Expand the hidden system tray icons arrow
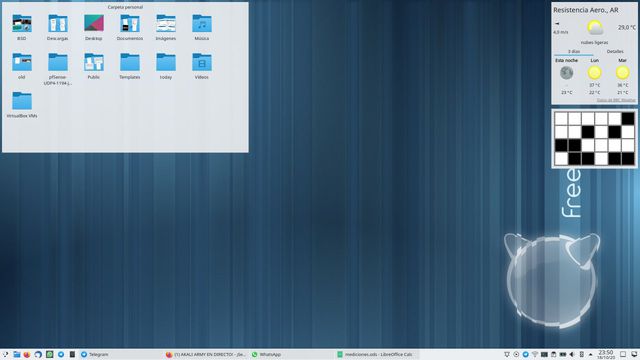The width and height of the screenshot is (640, 360). point(590,354)
